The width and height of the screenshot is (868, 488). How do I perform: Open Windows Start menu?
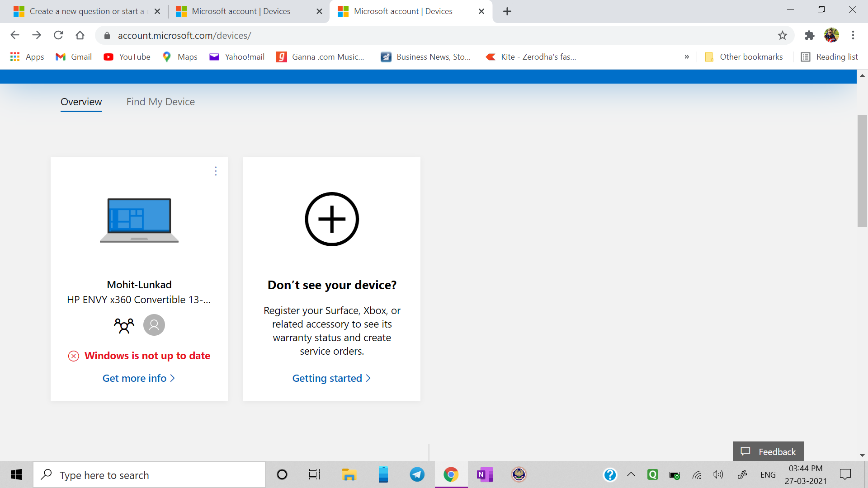(x=16, y=474)
